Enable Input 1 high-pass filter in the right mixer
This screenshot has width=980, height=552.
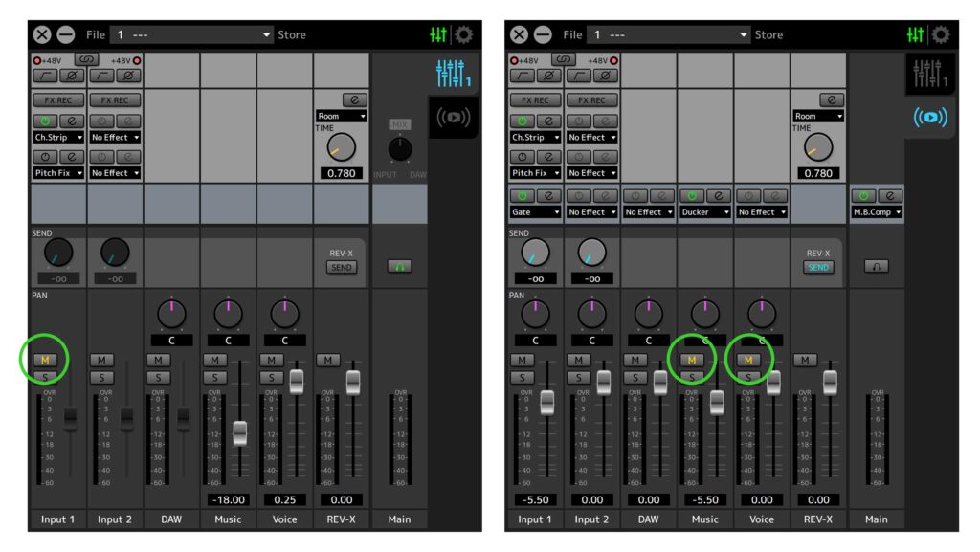tap(523, 75)
